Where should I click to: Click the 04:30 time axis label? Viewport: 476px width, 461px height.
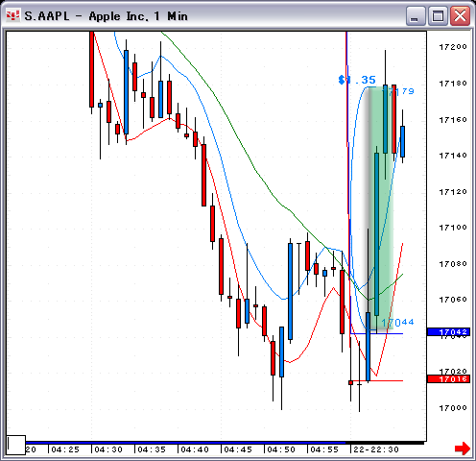(108, 449)
